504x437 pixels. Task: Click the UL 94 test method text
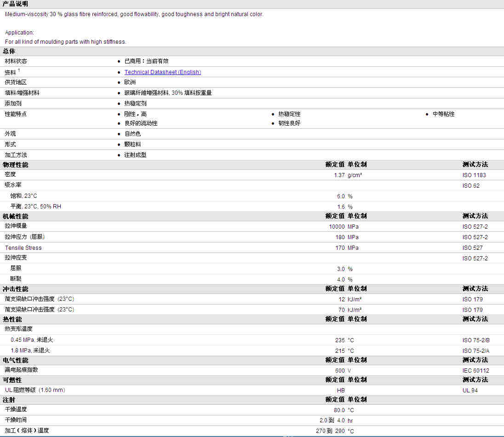(x=470, y=391)
